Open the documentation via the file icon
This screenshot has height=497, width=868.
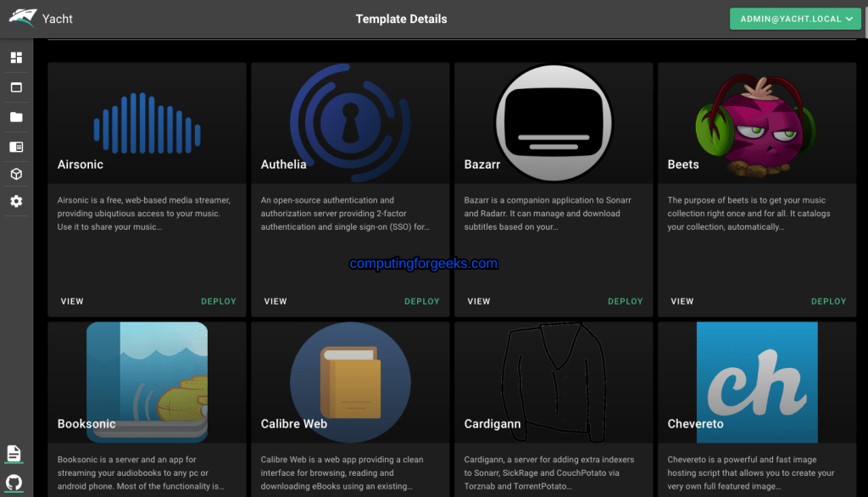coord(15,453)
